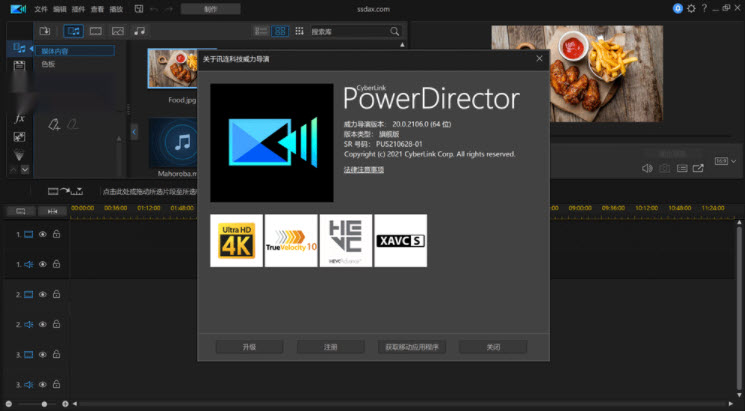The height and width of the screenshot is (411, 745).
Task: Open the 文件 menu
Action: coord(41,8)
